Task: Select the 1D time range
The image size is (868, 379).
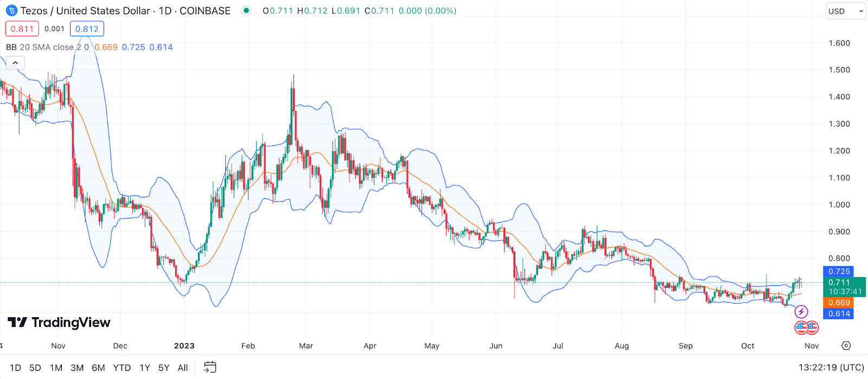Action: [15, 368]
